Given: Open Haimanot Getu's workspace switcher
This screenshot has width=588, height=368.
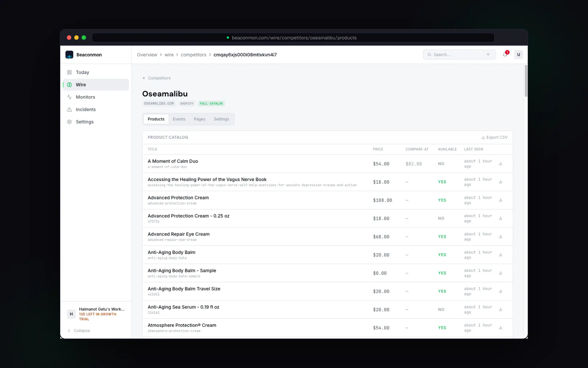Looking at the screenshot, I should pyautogui.click(x=96, y=314).
